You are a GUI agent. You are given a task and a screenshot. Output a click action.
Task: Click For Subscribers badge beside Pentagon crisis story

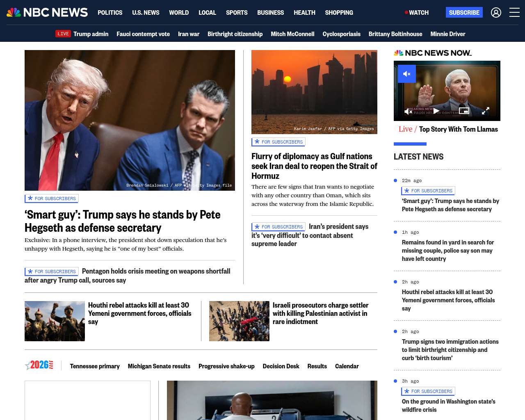(52, 272)
